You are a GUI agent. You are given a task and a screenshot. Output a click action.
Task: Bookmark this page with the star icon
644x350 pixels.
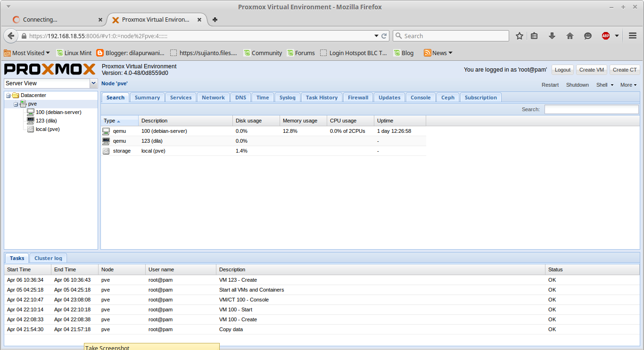[x=520, y=36]
